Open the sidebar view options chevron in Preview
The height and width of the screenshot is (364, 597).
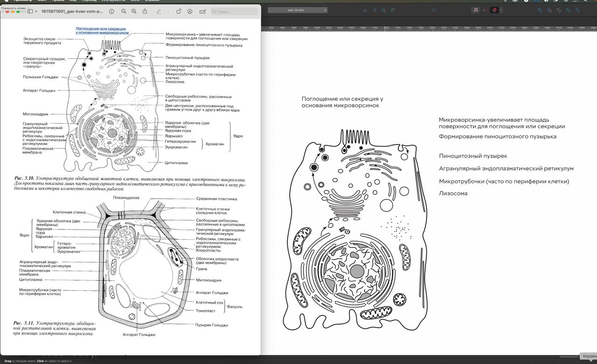tap(36, 11)
